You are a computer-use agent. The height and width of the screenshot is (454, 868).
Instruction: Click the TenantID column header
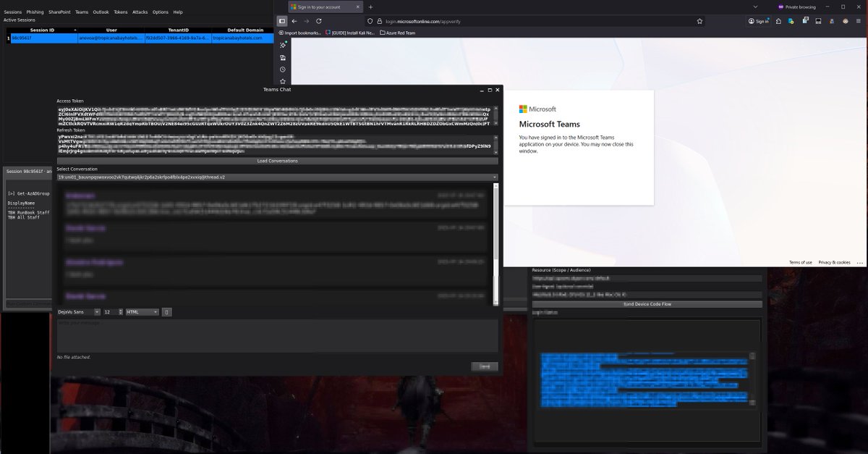[178, 30]
